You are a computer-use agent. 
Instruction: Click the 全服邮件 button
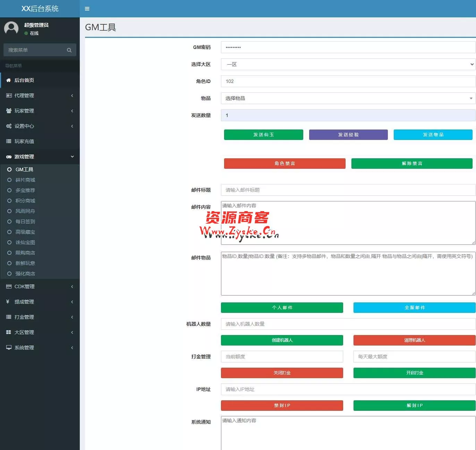[x=415, y=308]
